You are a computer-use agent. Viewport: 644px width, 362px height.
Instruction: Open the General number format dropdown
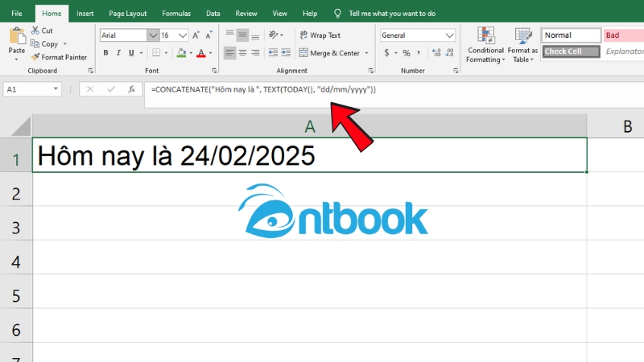click(450, 35)
